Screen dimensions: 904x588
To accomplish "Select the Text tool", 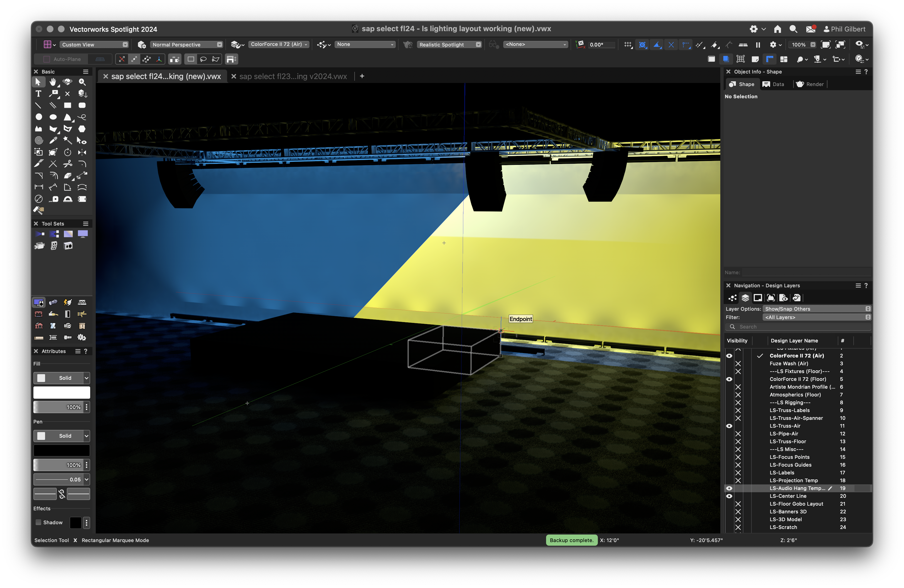I will tap(38, 94).
